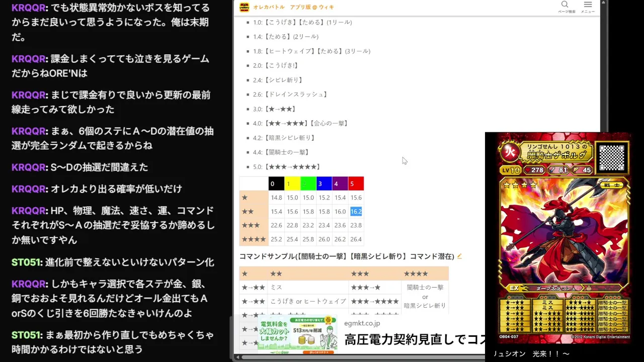
Task: Click the 1.0:【こうげき】【ためる】(1リール) list item
Action: pos(302,22)
